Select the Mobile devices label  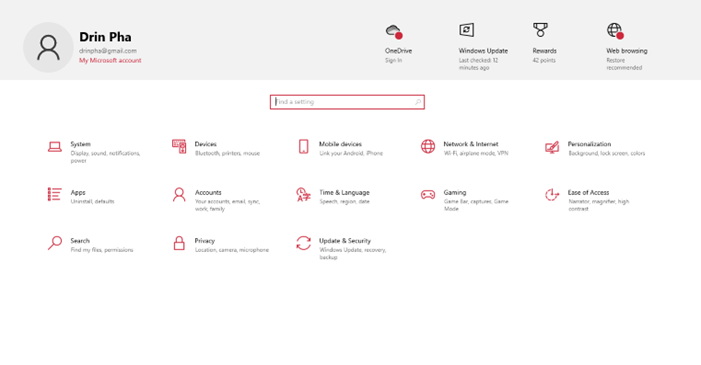[340, 144]
